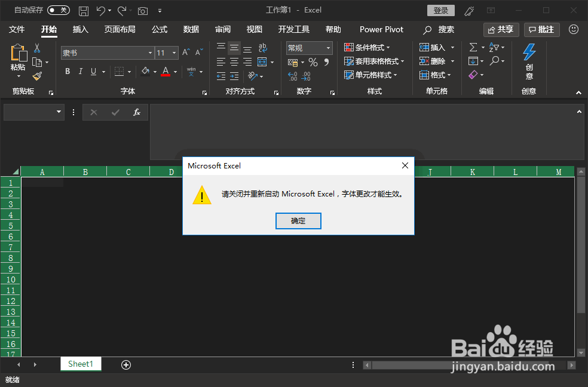Click the borders icon
Viewport: 588px width, 387px height.
(120, 72)
